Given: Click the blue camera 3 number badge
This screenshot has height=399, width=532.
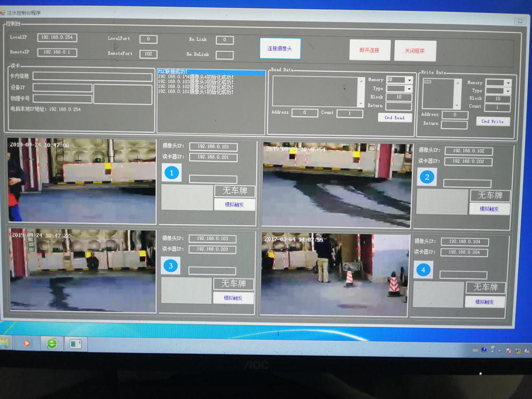Looking at the screenshot, I should point(170,266).
